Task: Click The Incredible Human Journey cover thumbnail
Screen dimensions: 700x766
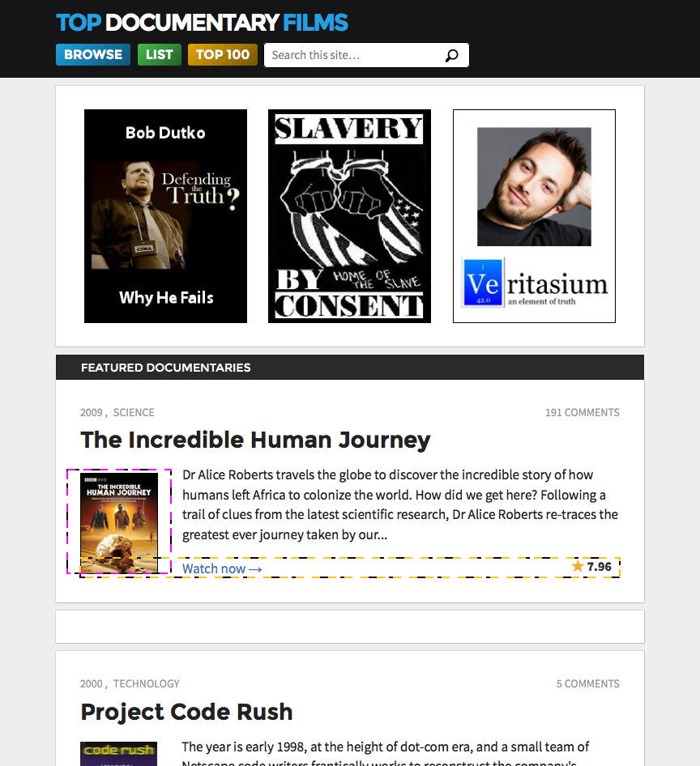Action: (x=119, y=522)
